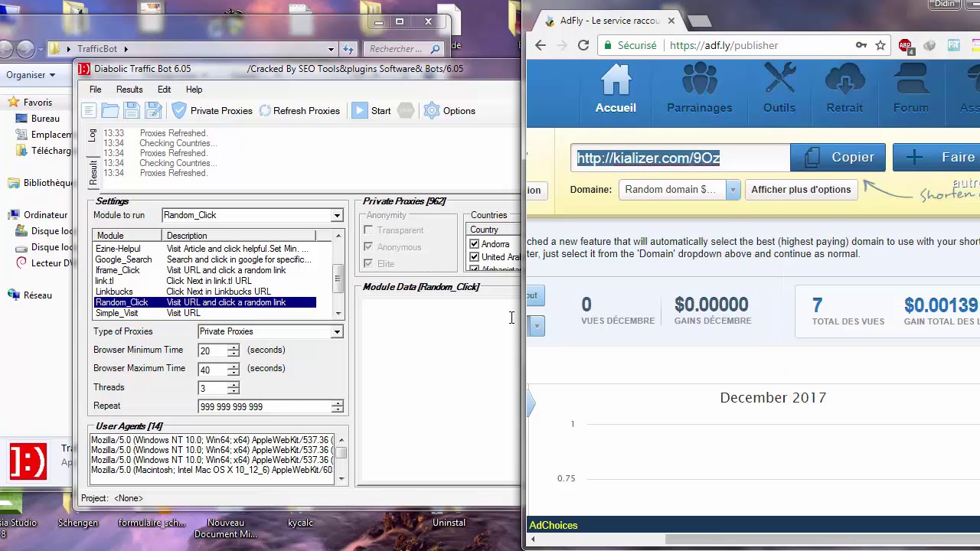Switch to the vertical Log tab
This screenshot has width=980, height=551.
click(93, 135)
